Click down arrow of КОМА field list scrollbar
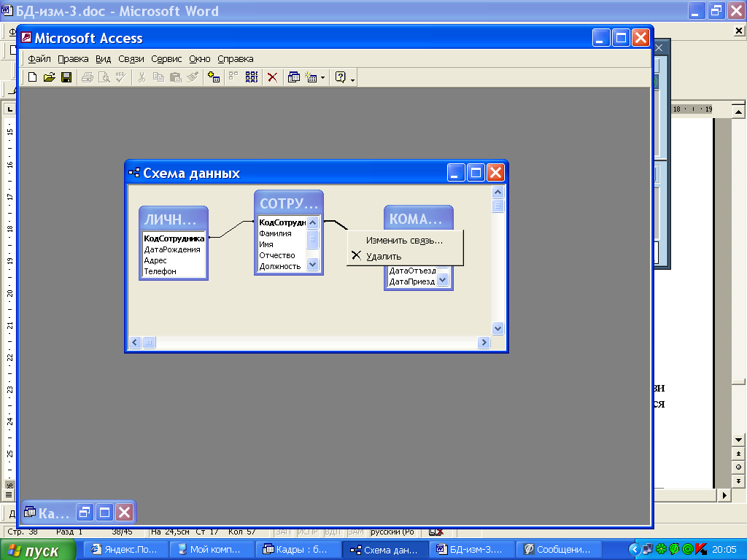The height and width of the screenshot is (560, 747). coord(443,280)
